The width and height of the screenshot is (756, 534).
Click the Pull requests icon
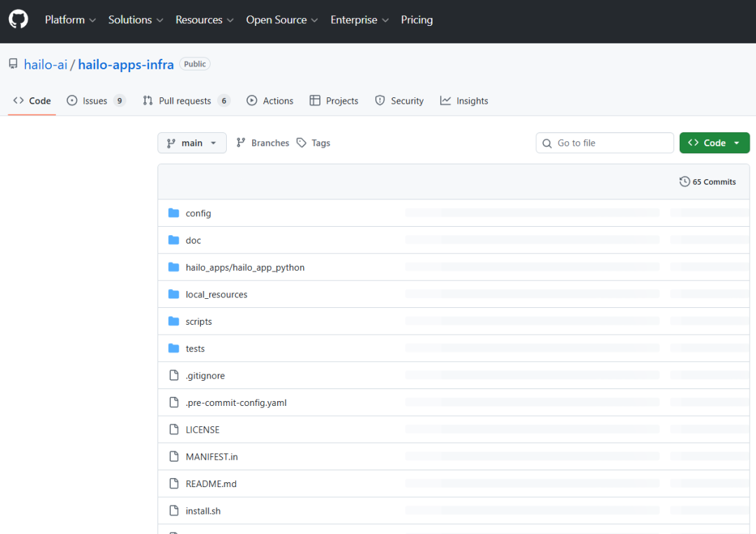pyautogui.click(x=148, y=100)
